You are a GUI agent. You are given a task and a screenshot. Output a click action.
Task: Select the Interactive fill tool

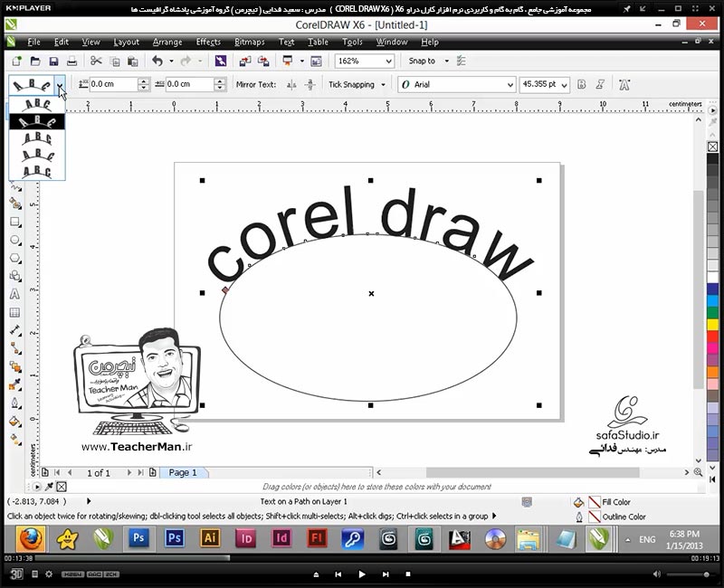point(15,439)
